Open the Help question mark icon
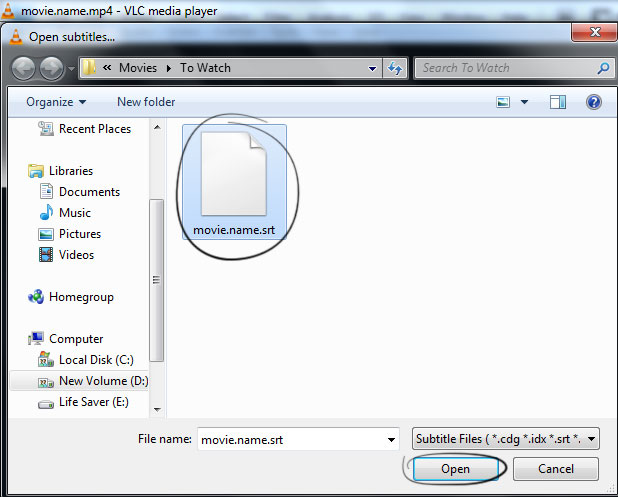 (x=593, y=102)
